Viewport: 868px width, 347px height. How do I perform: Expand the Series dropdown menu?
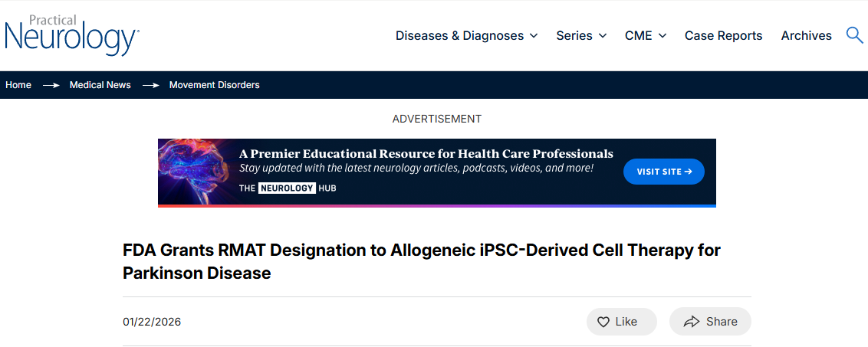coord(581,36)
